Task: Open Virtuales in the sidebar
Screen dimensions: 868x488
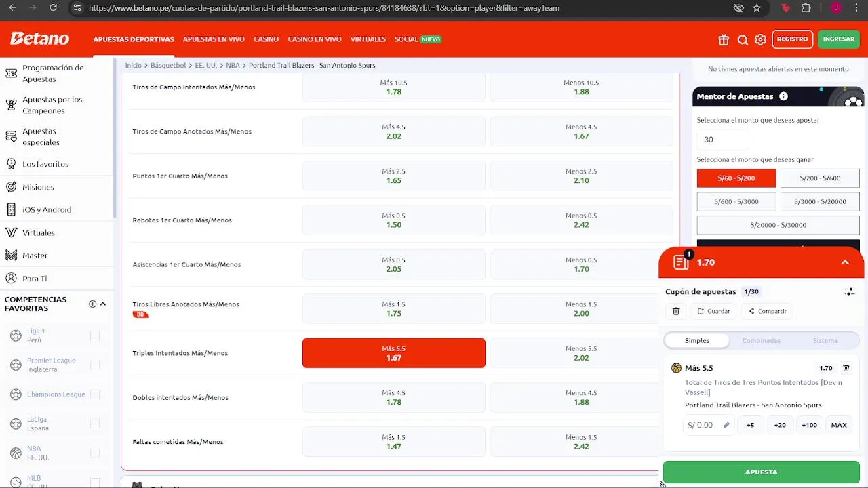Action: pos(38,232)
